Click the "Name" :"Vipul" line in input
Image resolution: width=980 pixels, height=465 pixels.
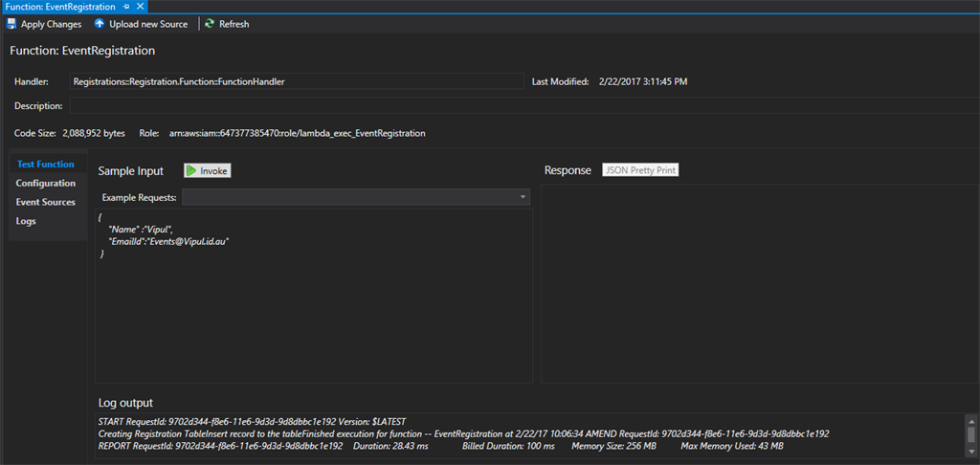pyautogui.click(x=140, y=230)
